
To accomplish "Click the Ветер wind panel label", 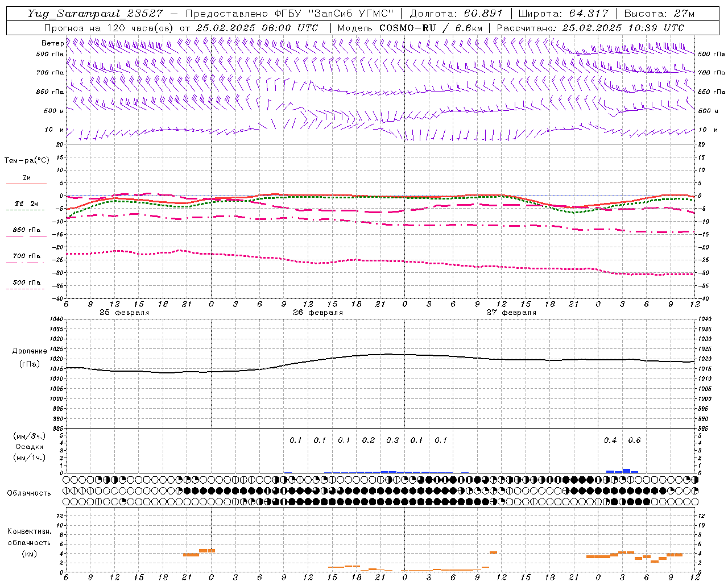I will (53, 43).
